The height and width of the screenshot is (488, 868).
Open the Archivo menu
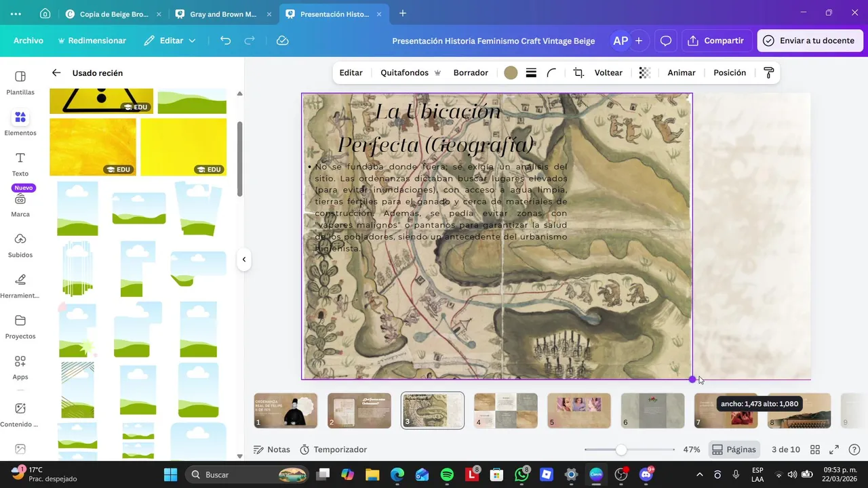pyautogui.click(x=28, y=41)
